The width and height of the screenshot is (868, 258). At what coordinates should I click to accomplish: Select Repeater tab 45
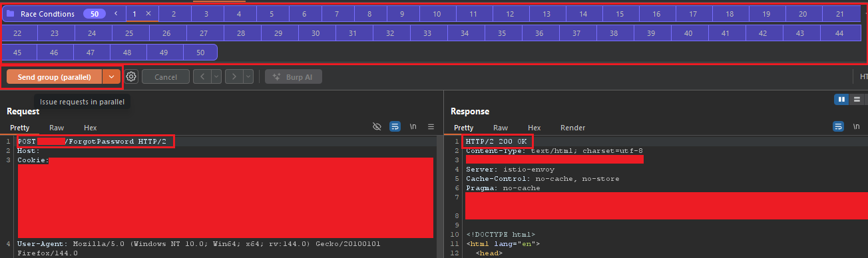coord(17,53)
